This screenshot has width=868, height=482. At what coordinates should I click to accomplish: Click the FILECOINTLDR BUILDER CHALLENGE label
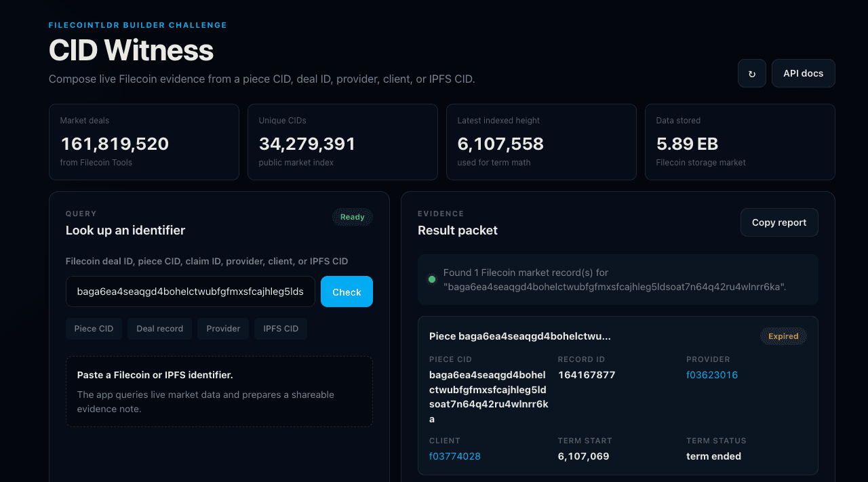[x=138, y=25]
